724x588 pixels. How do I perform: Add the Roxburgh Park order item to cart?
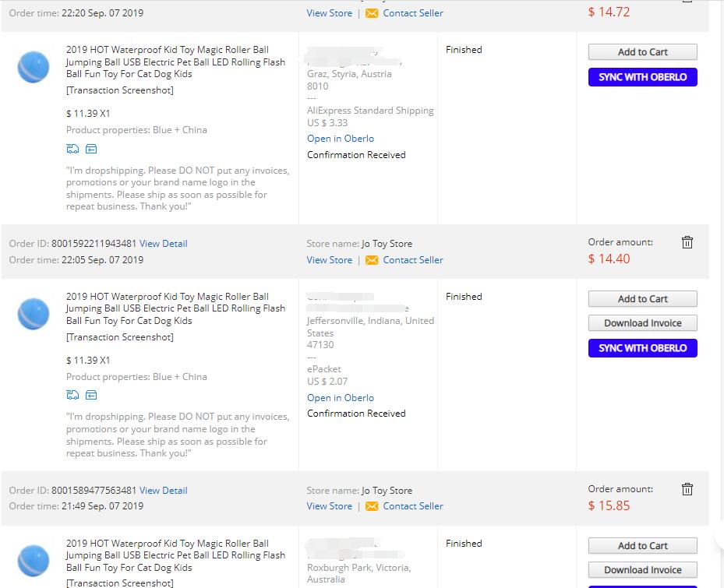coord(643,545)
